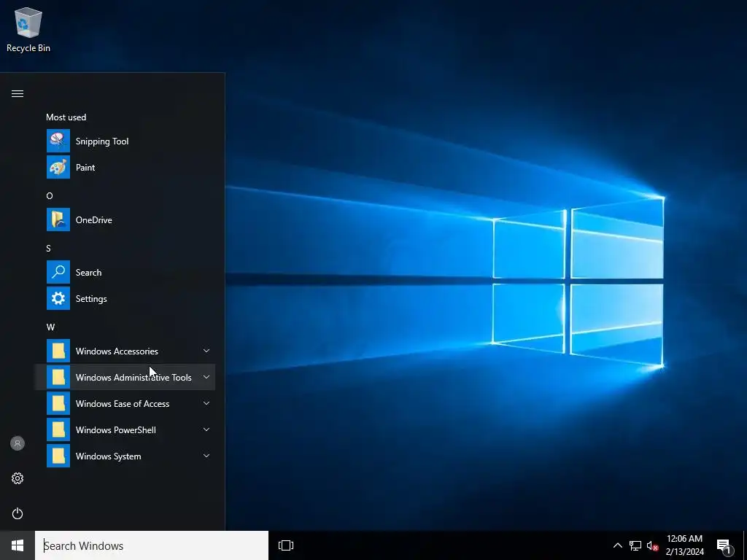Image resolution: width=747 pixels, height=560 pixels.
Task: Click the letter 'O' group header
Action: (x=50, y=195)
